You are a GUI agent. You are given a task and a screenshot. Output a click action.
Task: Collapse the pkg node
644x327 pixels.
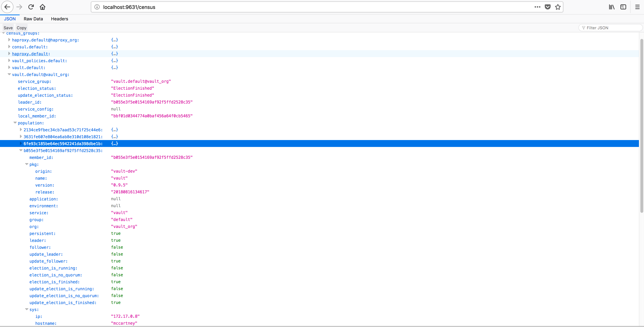(27, 164)
